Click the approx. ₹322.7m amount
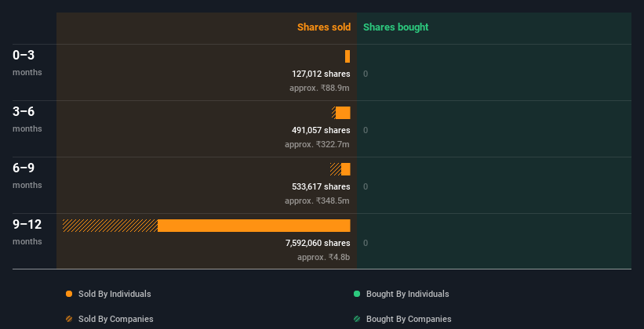Screen dimensions: 644x329 pos(317,144)
